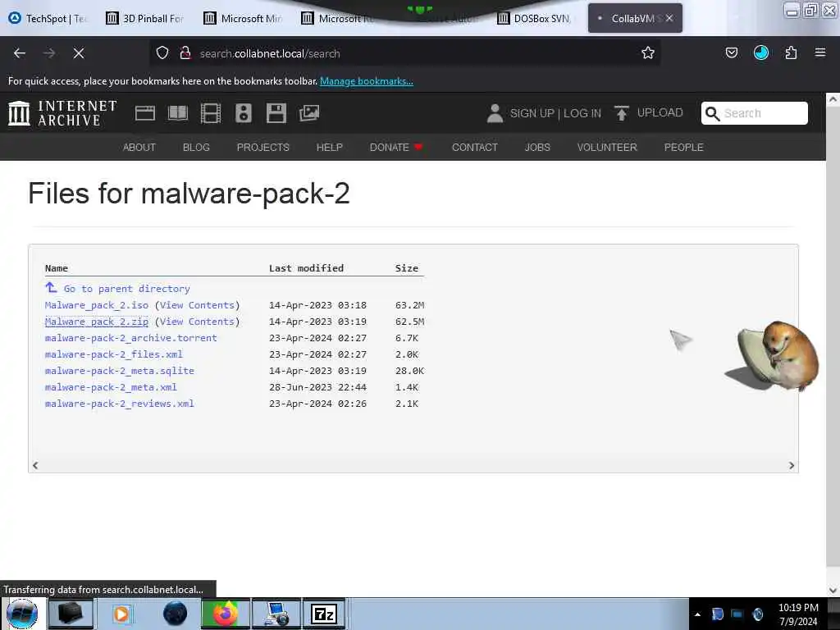Stop loading the page
The height and width of the screenshot is (630, 840).
pos(79,53)
